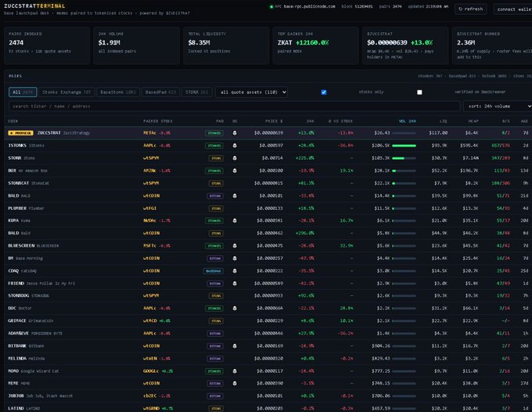Click NVDAc paired stock in KUMA row
The image size is (532, 412).
[x=149, y=221]
